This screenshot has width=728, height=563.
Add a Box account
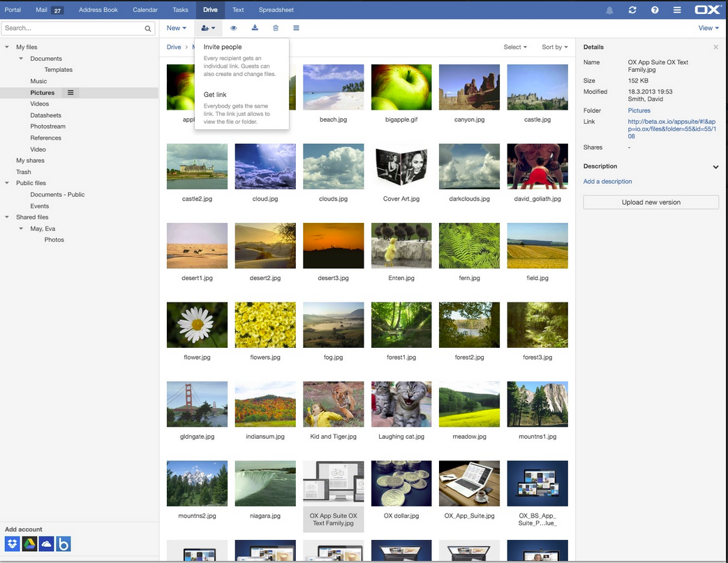[63, 544]
